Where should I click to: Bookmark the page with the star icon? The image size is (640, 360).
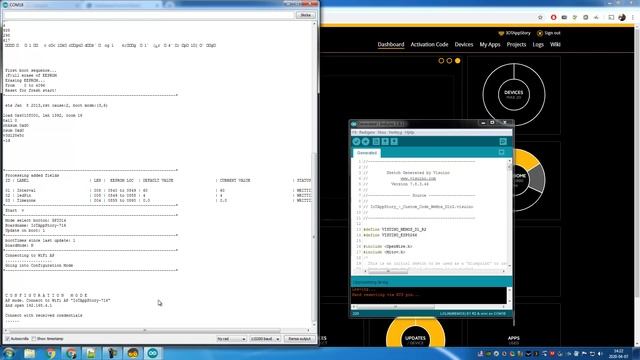pos(540,18)
